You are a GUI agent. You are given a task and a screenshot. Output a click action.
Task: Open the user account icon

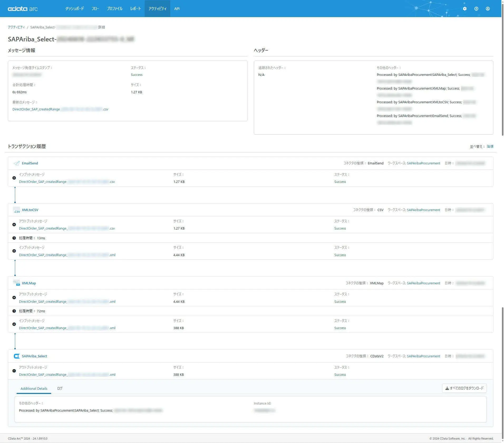click(x=488, y=9)
